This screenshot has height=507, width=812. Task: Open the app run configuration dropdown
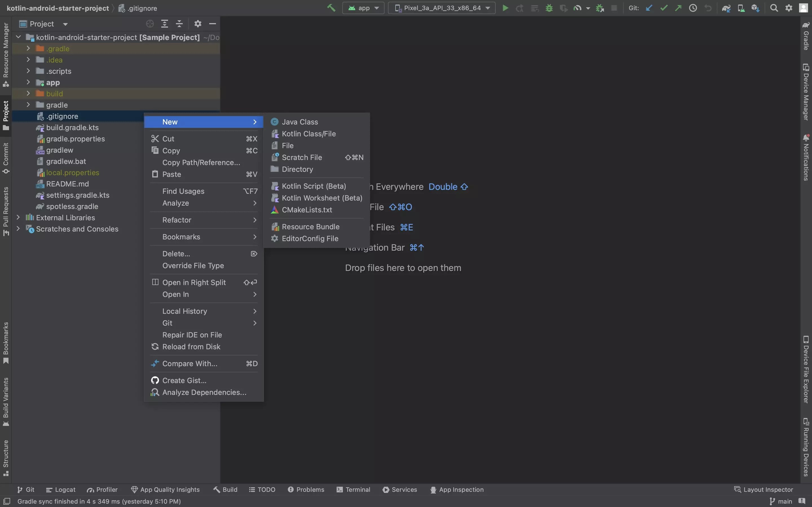tap(363, 8)
